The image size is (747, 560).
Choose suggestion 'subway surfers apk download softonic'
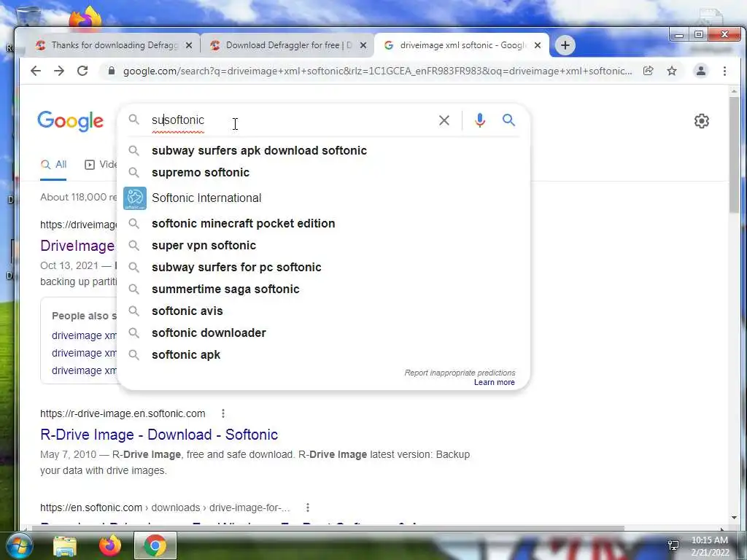click(x=323, y=150)
